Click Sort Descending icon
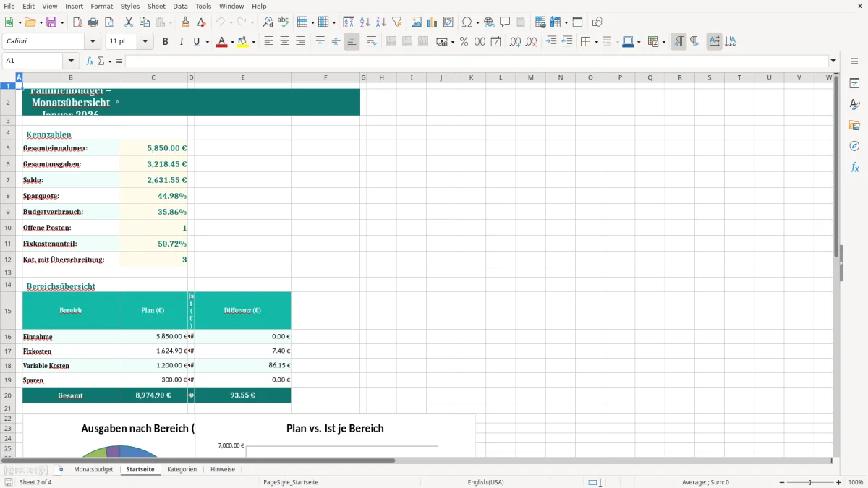 (x=381, y=22)
